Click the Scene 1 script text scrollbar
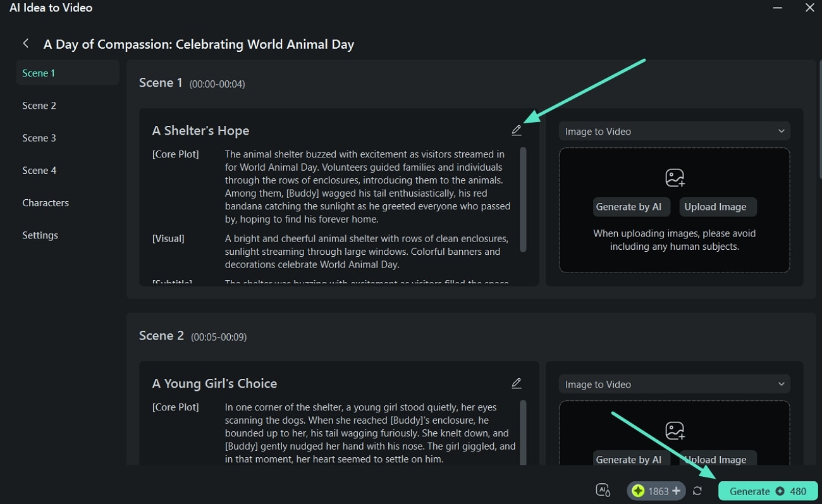The height and width of the screenshot is (504, 822). 523,200
